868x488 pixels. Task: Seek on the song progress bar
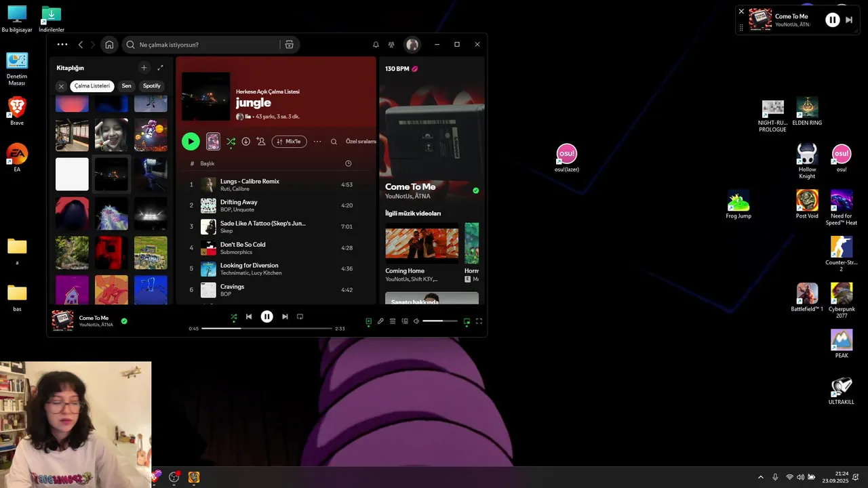[x=267, y=329]
